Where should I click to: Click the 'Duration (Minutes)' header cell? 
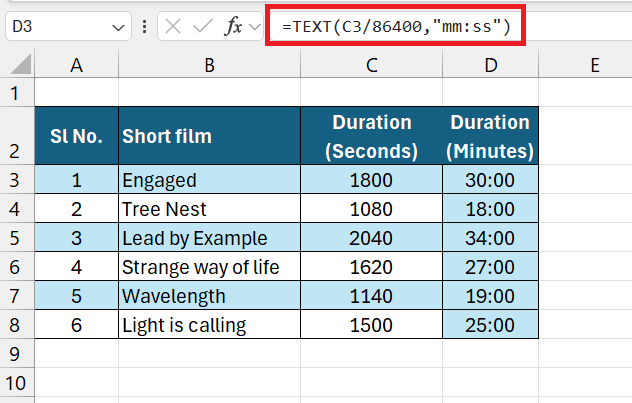491,136
